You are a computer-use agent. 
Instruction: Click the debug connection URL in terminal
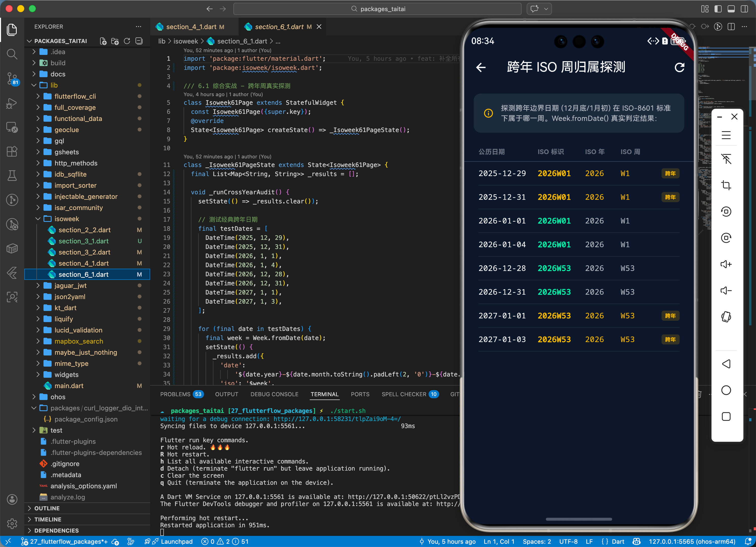(337, 418)
